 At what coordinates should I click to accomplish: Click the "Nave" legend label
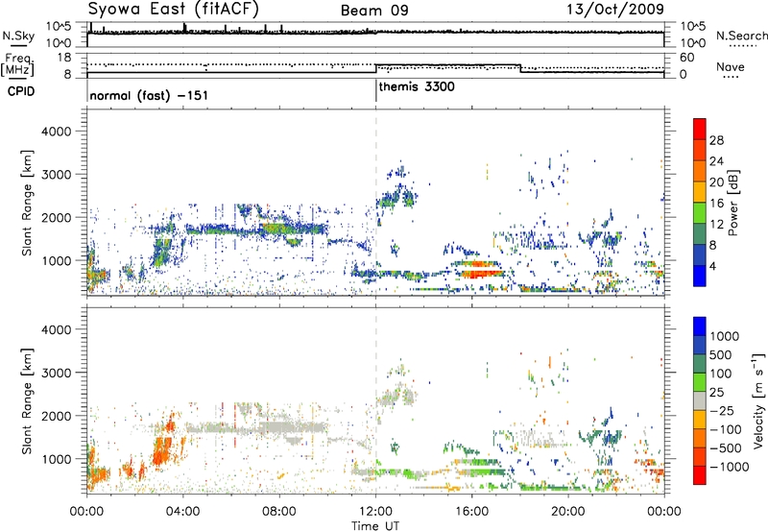click(x=730, y=67)
